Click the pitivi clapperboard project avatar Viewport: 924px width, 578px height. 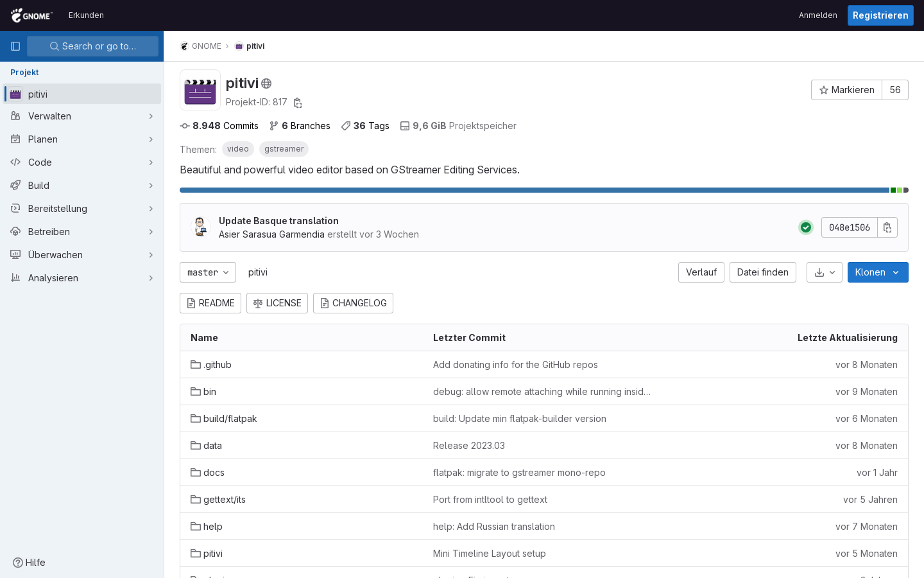coord(200,90)
